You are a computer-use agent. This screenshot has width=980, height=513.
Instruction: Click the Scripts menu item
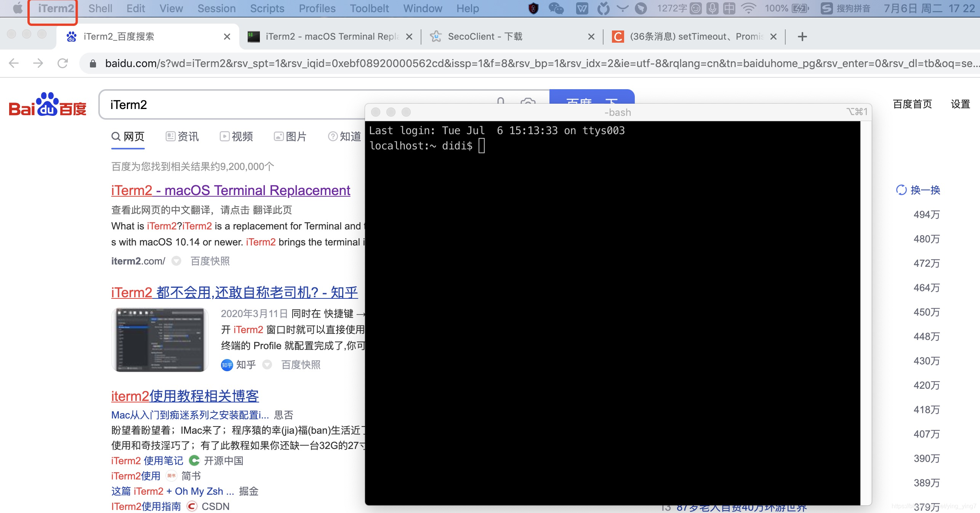tap(268, 8)
